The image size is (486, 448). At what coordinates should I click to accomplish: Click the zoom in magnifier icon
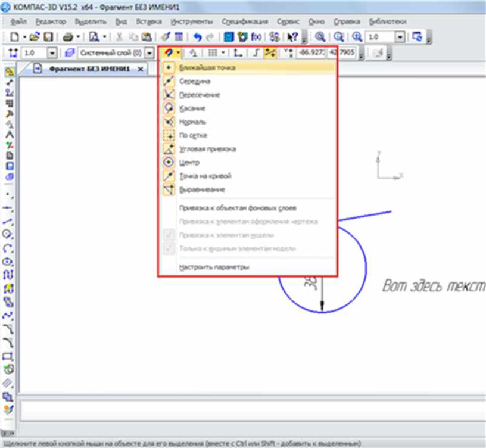click(x=320, y=37)
